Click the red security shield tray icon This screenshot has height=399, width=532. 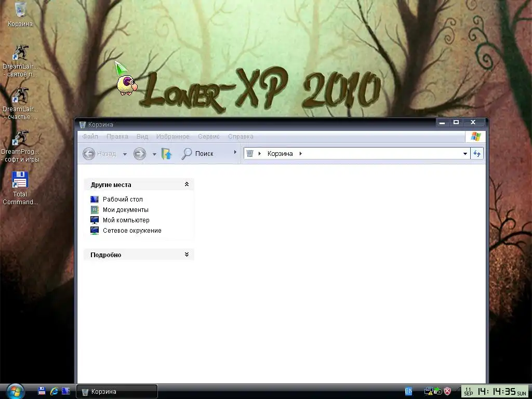[447, 392]
